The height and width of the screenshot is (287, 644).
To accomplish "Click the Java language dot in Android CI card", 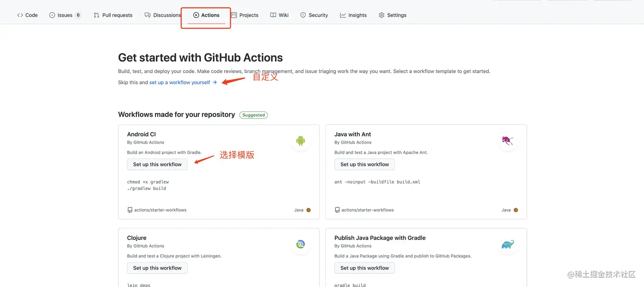I will point(308,210).
